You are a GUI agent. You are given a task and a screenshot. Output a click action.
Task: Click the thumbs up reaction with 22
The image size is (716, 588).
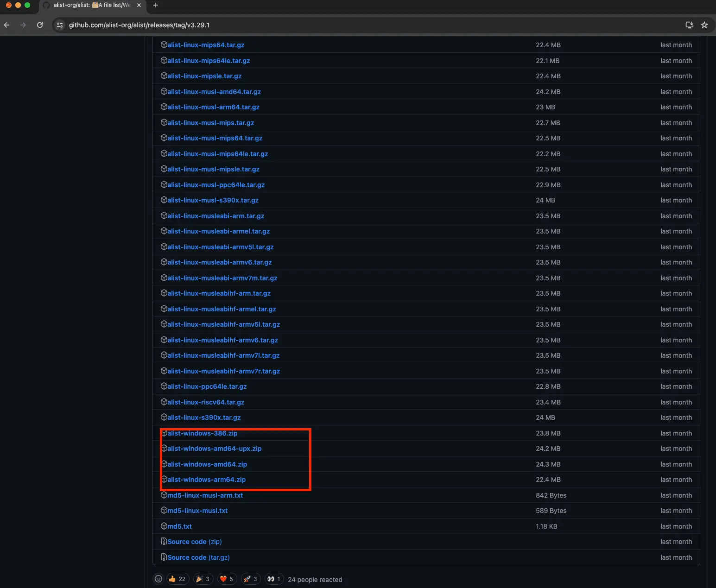177,579
